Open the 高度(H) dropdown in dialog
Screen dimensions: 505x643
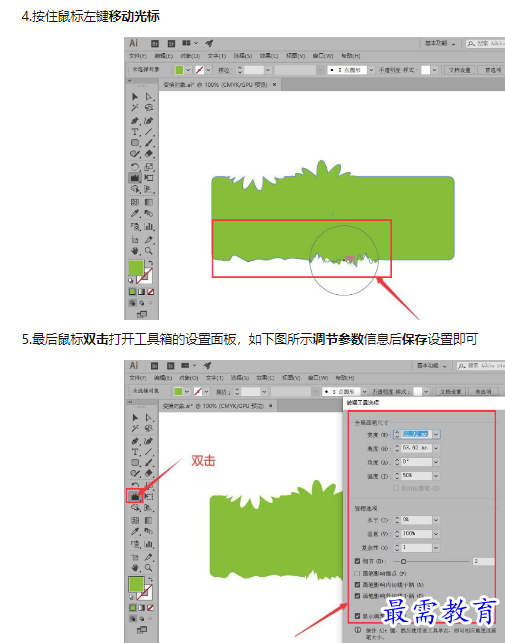436,448
